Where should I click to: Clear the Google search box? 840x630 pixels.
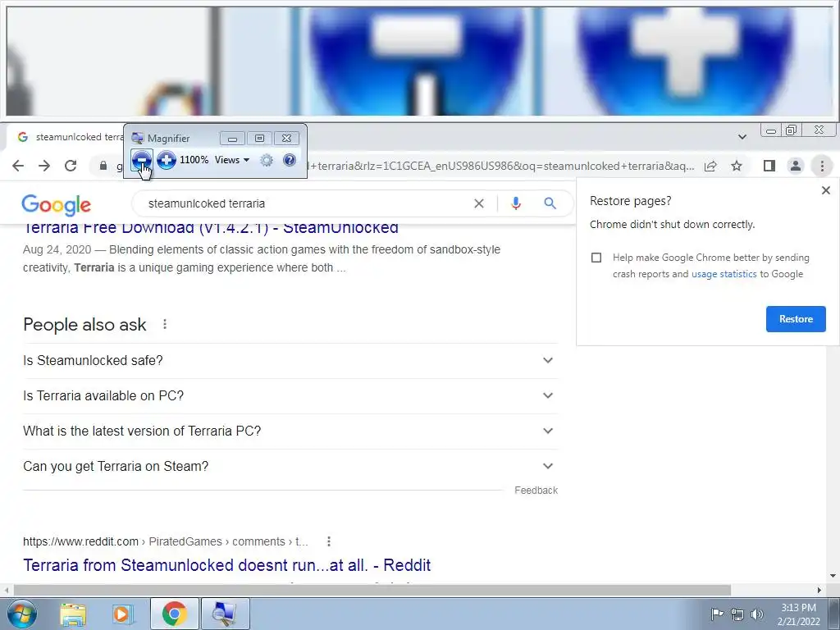tap(479, 203)
